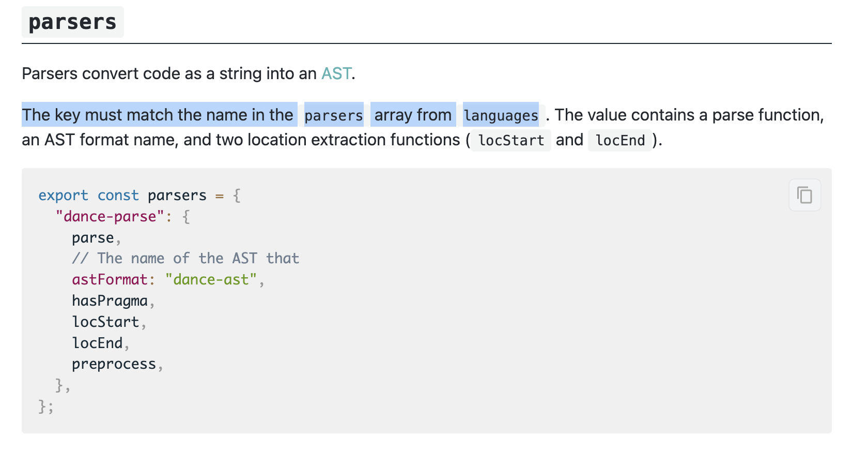
Task: Click "locEnd" line inside code block
Action: point(97,343)
